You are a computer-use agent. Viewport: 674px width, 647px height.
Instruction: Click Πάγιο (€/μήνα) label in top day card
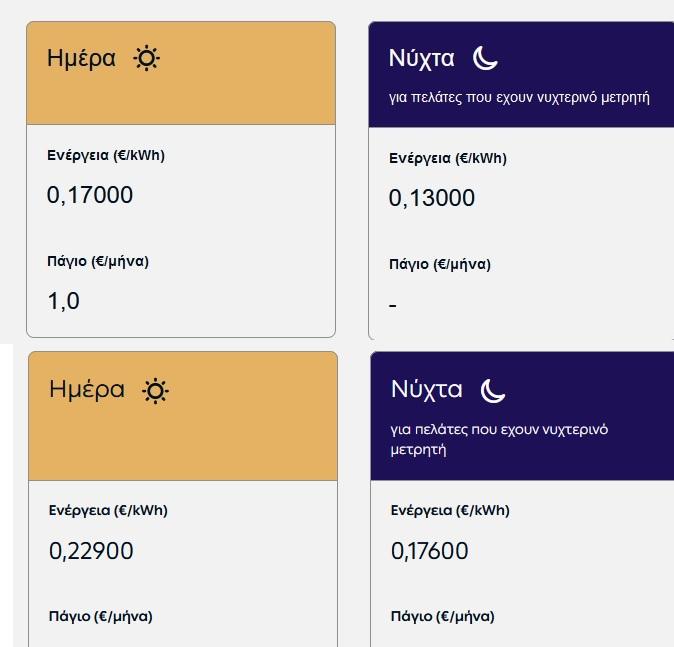(x=98, y=261)
